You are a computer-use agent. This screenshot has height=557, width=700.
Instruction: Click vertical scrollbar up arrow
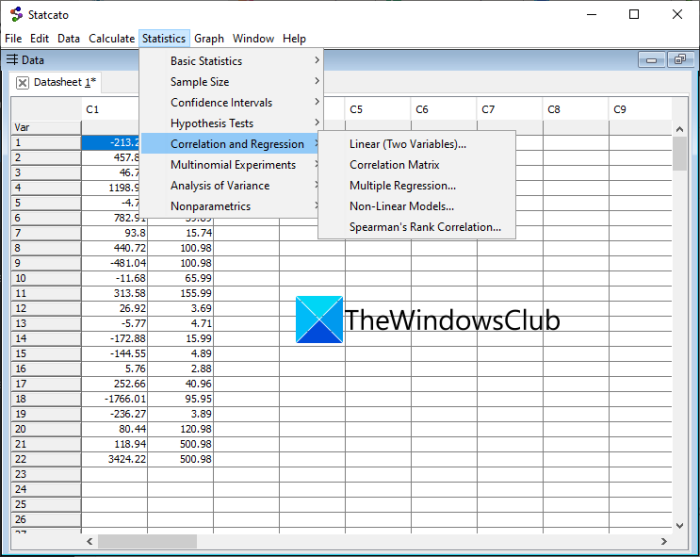coord(679,129)
